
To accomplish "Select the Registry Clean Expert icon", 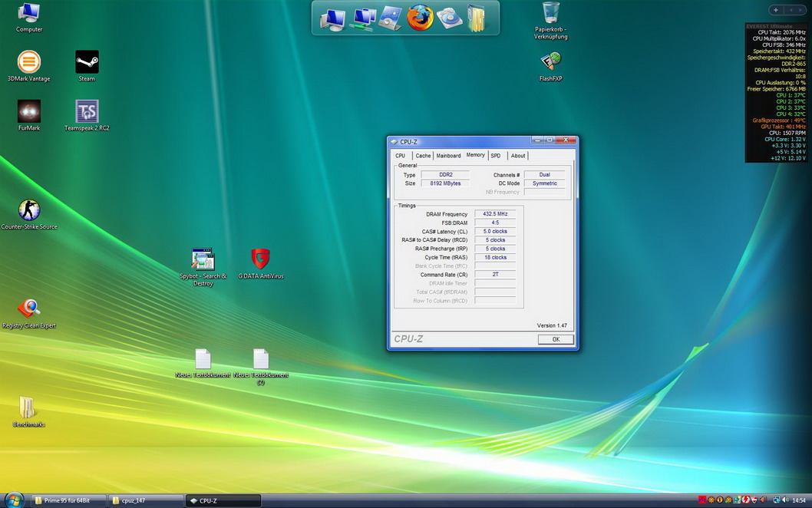I will point(28,308).
